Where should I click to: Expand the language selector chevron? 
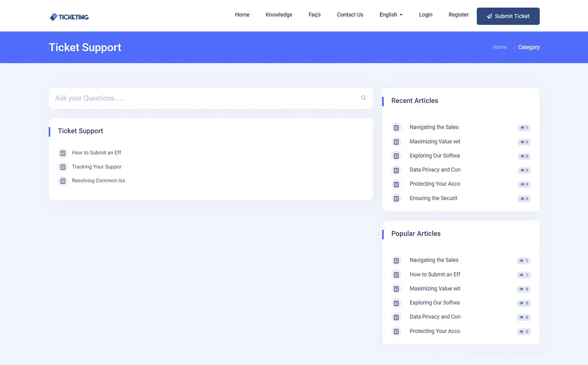401,15
